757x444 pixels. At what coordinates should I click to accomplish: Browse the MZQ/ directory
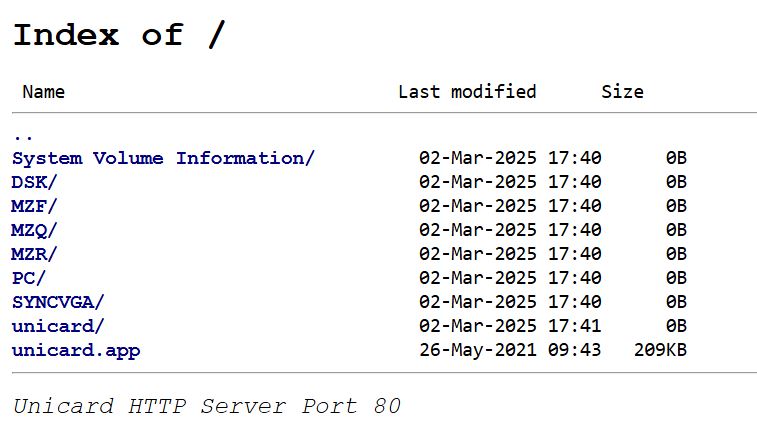[35, 230]
